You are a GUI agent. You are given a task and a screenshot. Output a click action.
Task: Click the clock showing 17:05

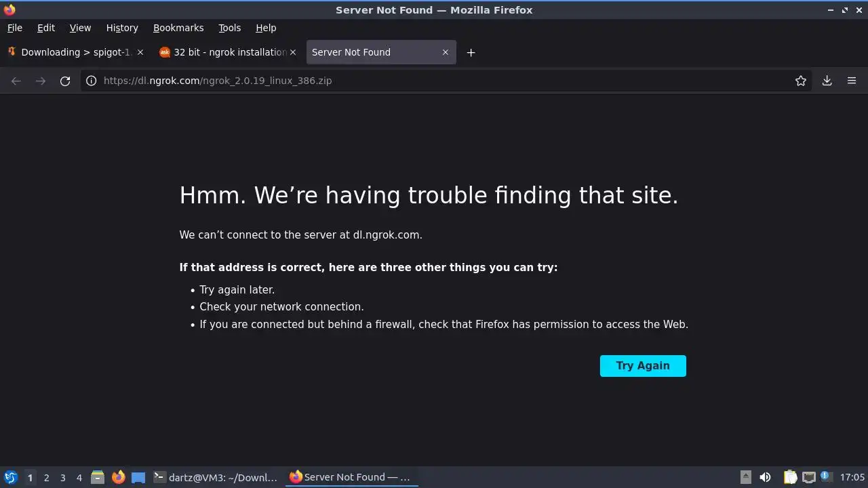click(852, 477)
